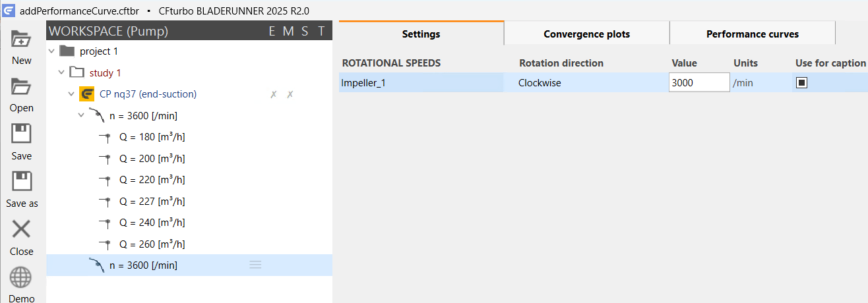
Task: Select Q = 260 [m³/h] operating point
Action: click(x=152, y=244)
